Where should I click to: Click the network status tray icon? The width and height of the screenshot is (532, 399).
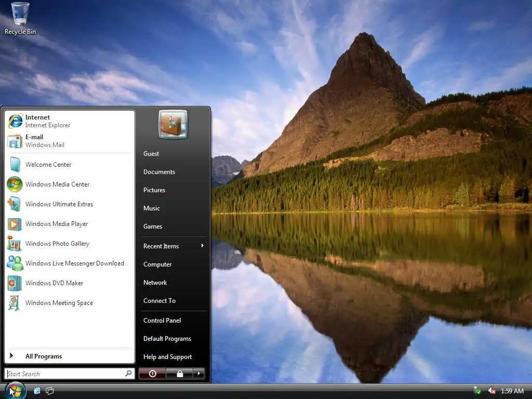477,391
